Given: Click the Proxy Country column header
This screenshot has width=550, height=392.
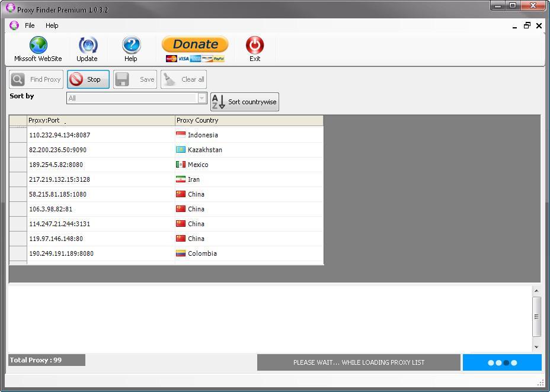Looking at the screenshot, I should tap(249, 120).
